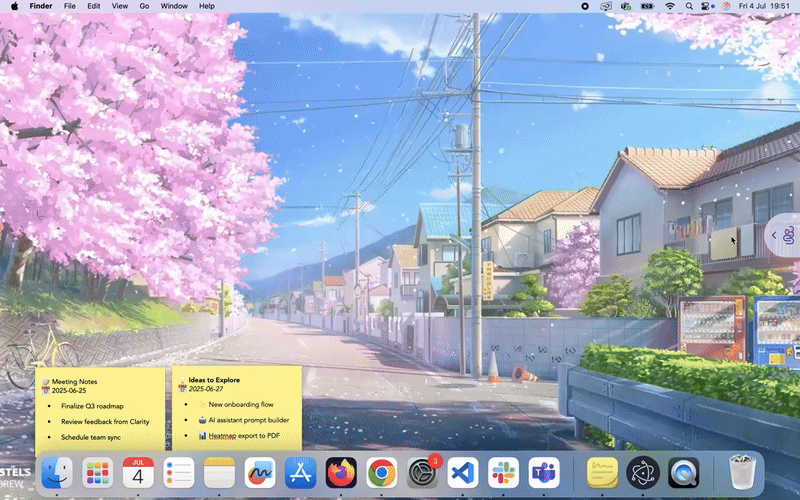Open the Apple menu
This screenshot has width=800, height=500.
[x=14, y=6]
